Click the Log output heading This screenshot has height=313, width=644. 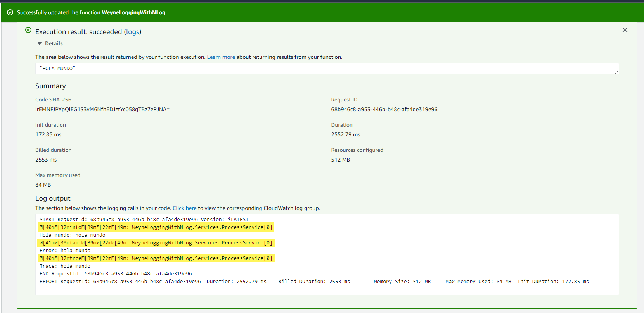tap(53, 198)
